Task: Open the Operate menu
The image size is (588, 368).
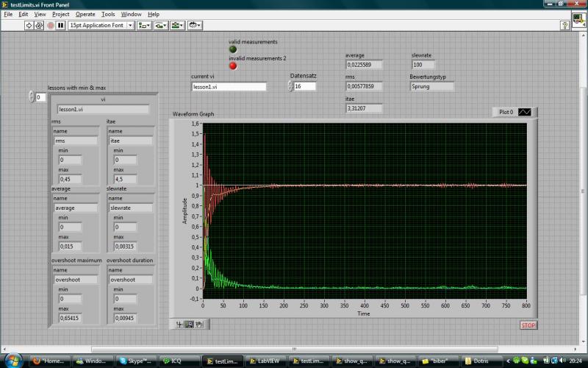Action: [x=85, y=14]
